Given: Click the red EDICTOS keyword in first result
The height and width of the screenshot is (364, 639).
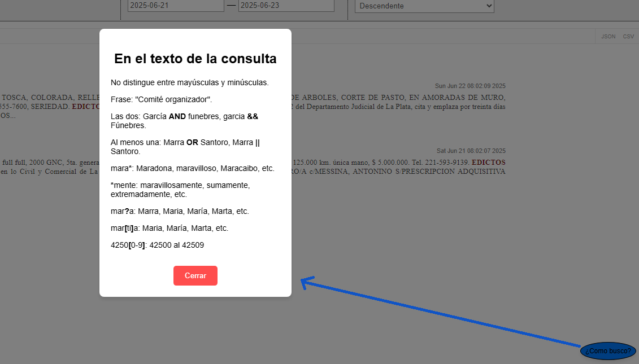Looking at the screenshot, I should (84, 106).
